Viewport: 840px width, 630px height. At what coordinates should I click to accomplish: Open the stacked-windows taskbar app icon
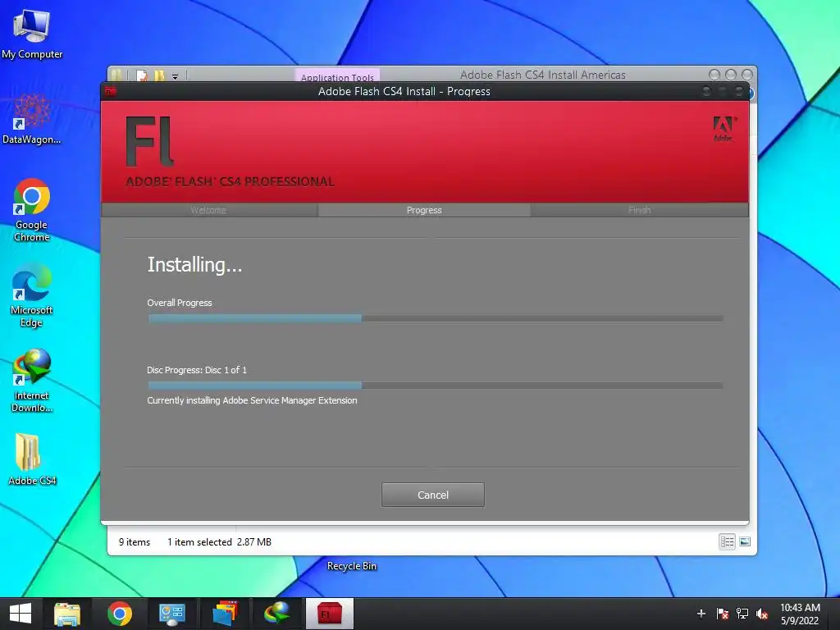pos(225,614)
